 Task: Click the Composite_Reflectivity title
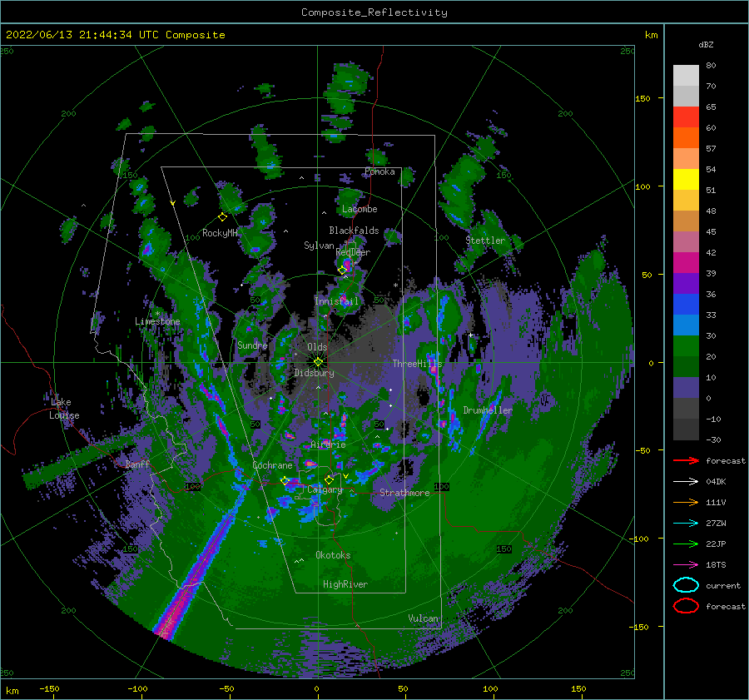[x=374, y=12]
